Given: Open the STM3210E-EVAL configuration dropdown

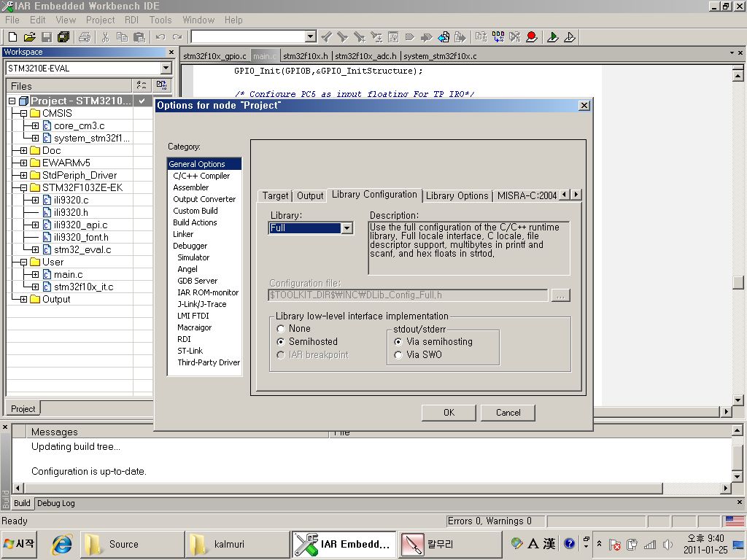Looking at the screenshot, I should pyautogui.click(x=166, y=68).
